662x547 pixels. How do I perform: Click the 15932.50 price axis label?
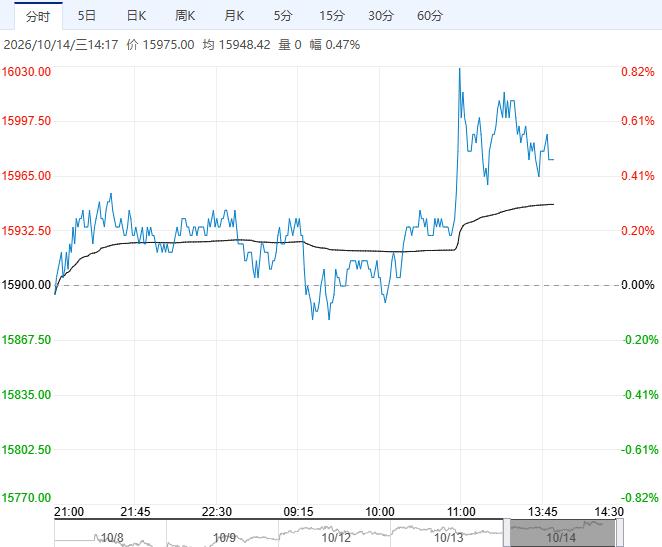click(x=26, y=231)
